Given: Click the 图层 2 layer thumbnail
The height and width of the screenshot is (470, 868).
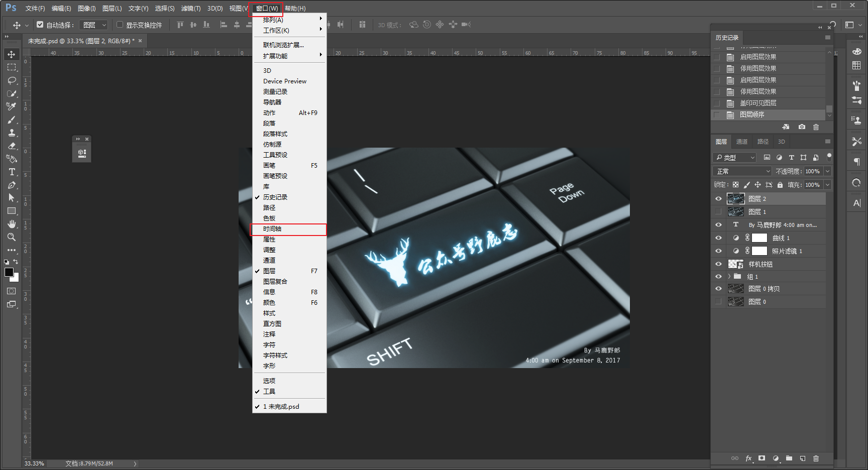Looking at the screenshot, I should click(736, 199).
